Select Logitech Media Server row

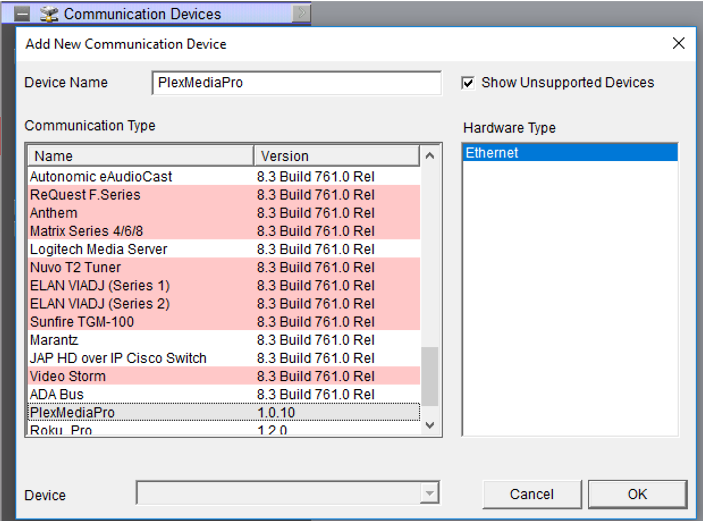224,249
